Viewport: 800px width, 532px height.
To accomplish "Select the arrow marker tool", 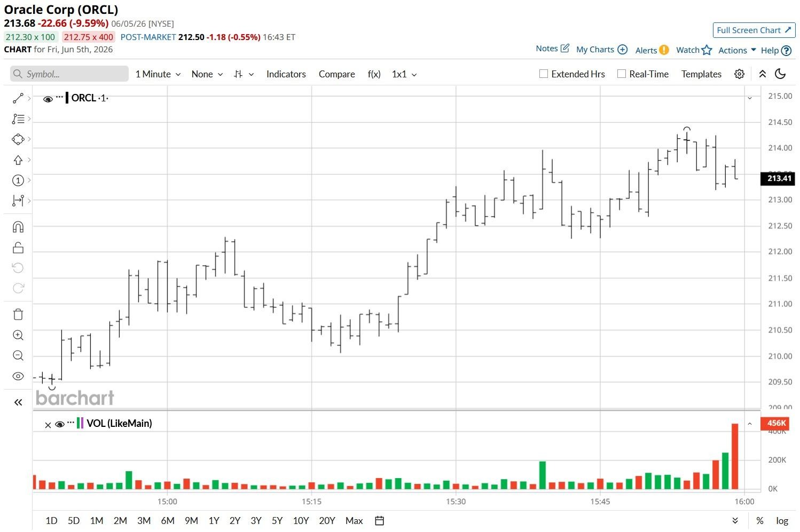I will pyautogui.click(x=18, y=160).
